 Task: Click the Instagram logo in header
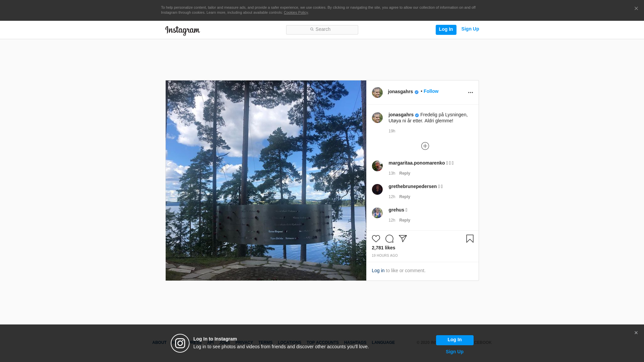(182, 31)
